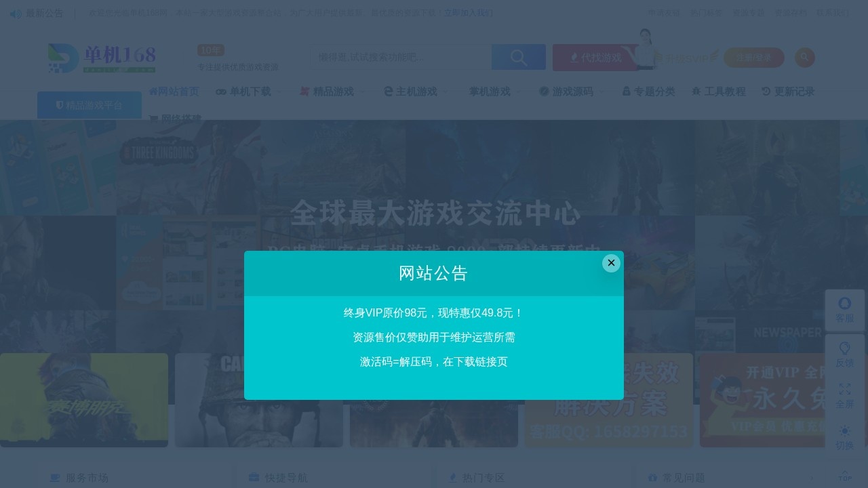This screenshot has width=868, height=488.
Task: Go to 网站首页 in the navigation bar
Action: coord(174,91)
